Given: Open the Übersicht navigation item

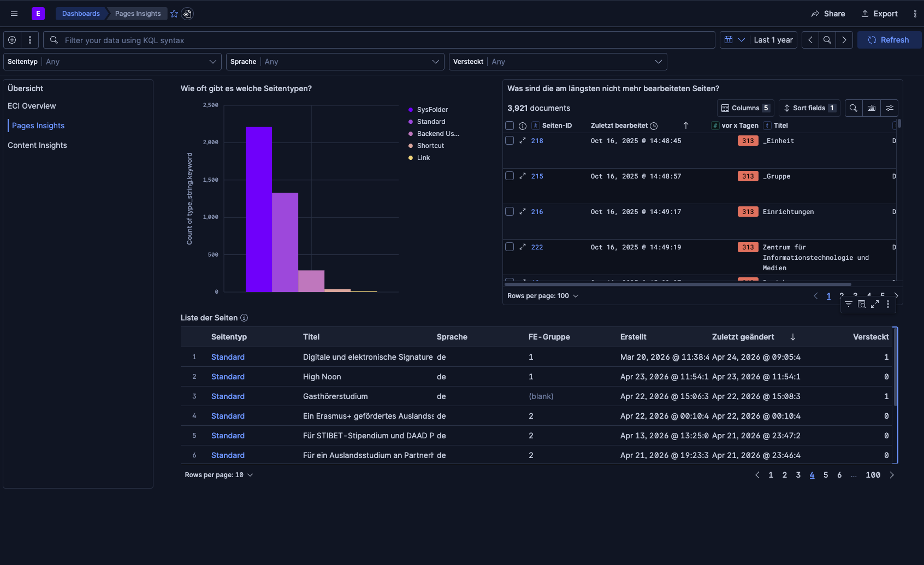Looking at the screenshot, I should [x=25, y=88].
